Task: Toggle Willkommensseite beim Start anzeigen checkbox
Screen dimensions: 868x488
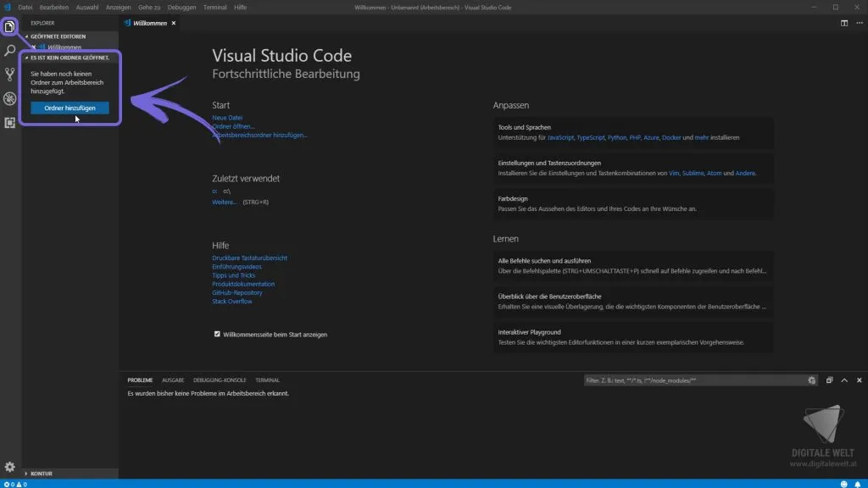Action: click(217, 334)
